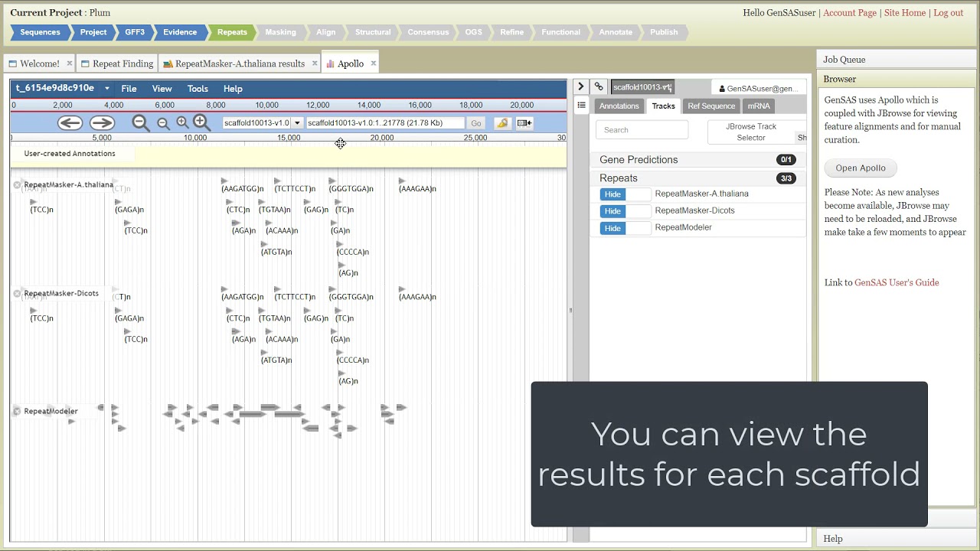Open the Help menu in JBrowse
Screen dimensions: 980x551
233,89
